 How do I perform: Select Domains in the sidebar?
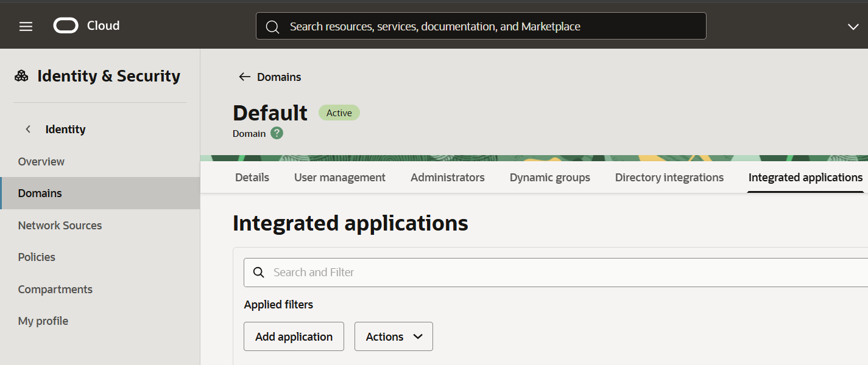(100, 193)
